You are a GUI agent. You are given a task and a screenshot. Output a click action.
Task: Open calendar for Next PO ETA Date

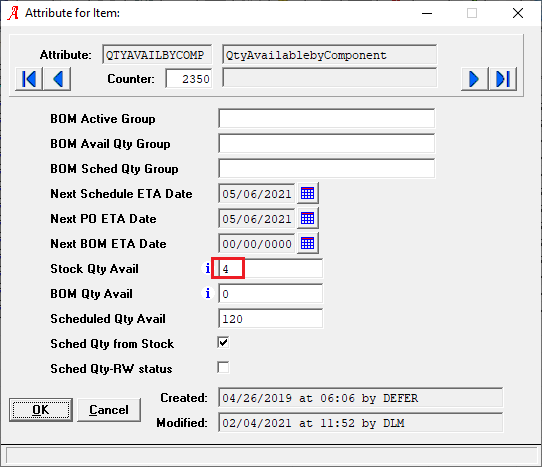pyautogui.click(x=308, y=218)
